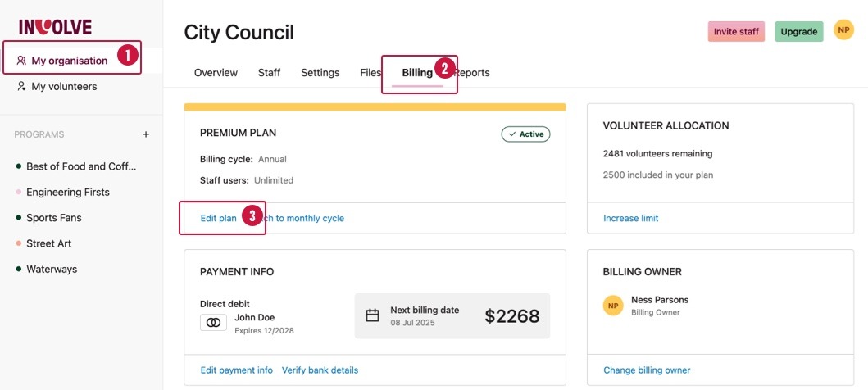Click Change billing owner link
The image size is (868, 390).
(x=647, y=370)
